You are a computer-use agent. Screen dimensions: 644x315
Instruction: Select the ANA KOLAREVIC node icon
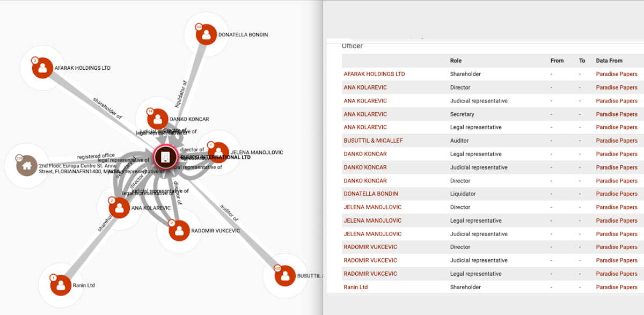[119, 208]
